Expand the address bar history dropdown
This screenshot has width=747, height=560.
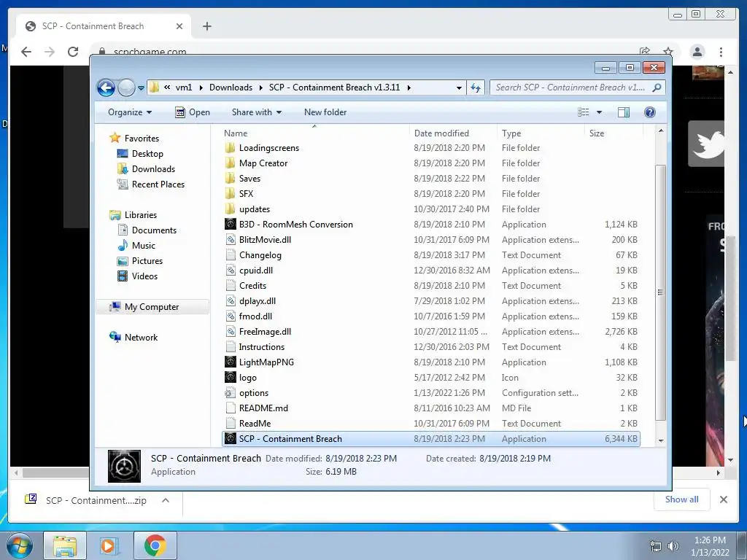[458, 87]
